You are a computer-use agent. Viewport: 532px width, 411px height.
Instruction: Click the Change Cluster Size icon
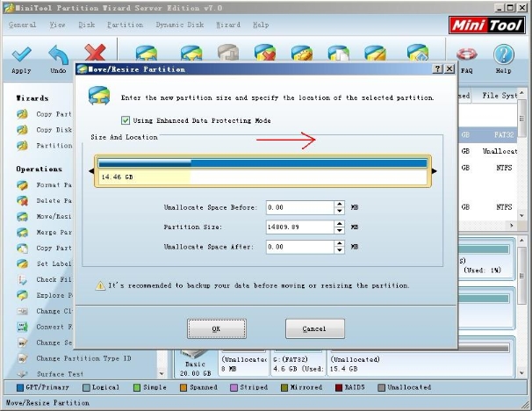(23, 311)
